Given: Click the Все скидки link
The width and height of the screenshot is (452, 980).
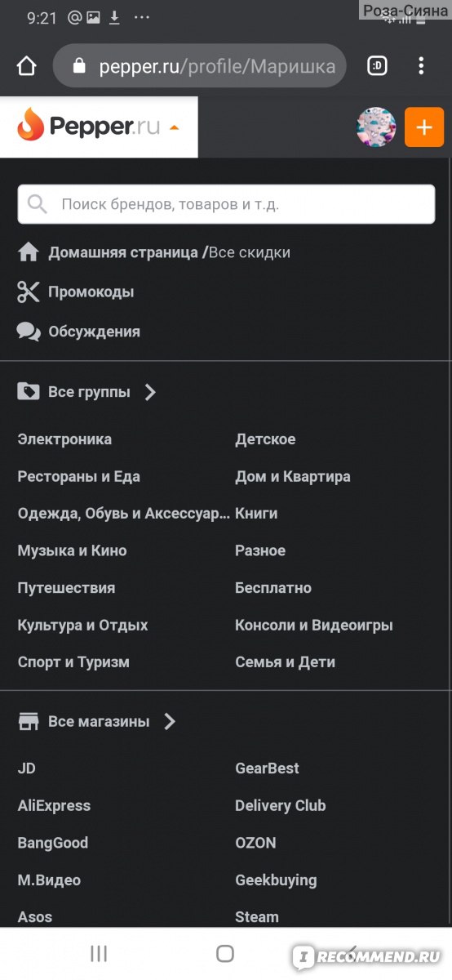Looking at the screenshot, I should click(x=250, y=252).
